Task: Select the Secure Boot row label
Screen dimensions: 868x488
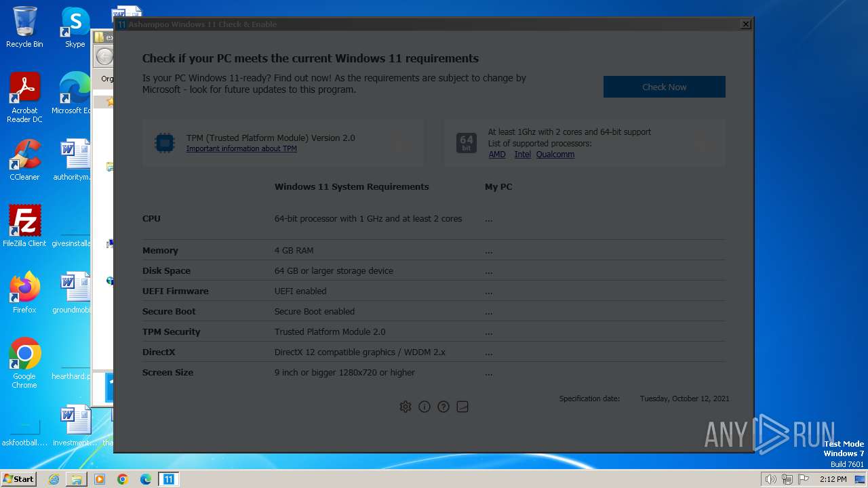Action: 169,312
